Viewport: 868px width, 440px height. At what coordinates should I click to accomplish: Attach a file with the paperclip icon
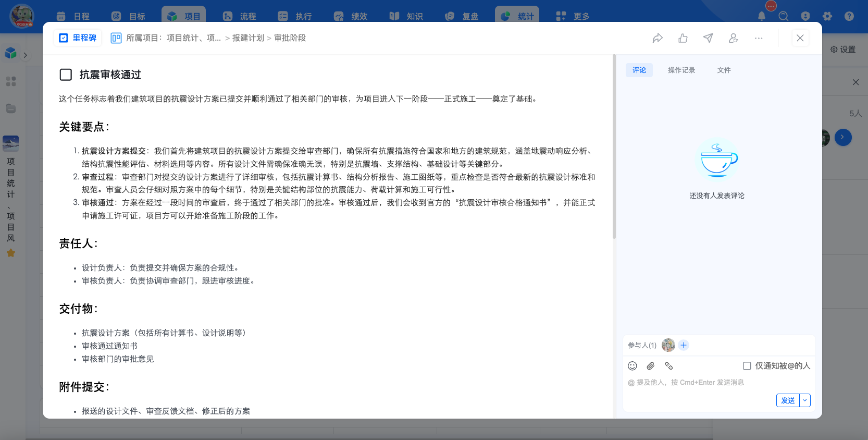(651, 366)
